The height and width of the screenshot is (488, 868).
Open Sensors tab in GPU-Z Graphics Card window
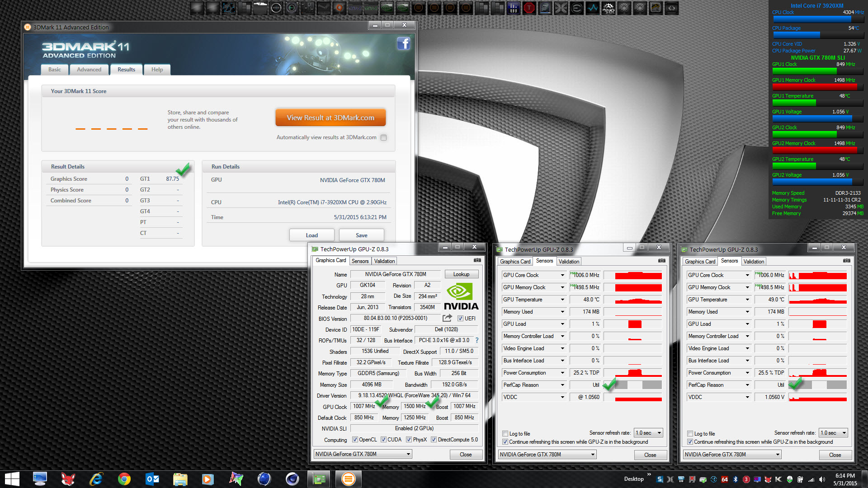[x=360, y=261]
